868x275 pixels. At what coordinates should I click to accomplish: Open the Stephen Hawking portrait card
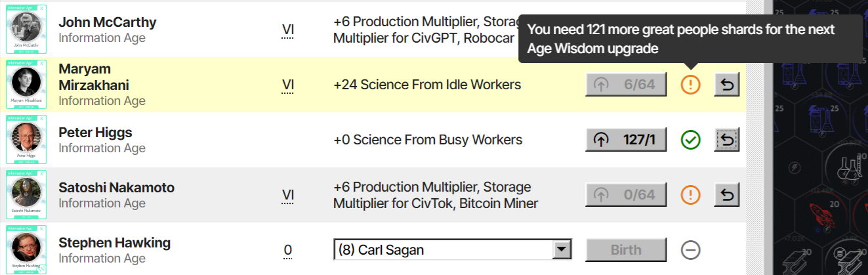tap(27, 250)
